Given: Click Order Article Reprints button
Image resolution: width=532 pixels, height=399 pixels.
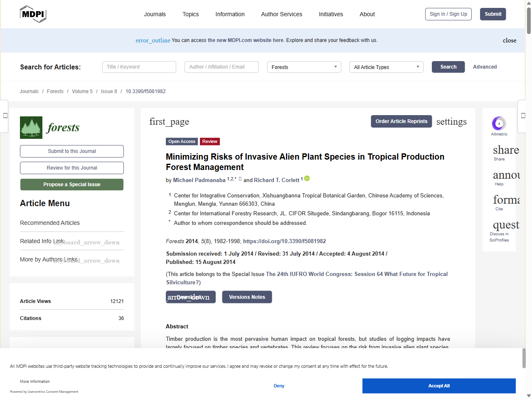Looking at the screenshot, I should click(x=401, y=121).
